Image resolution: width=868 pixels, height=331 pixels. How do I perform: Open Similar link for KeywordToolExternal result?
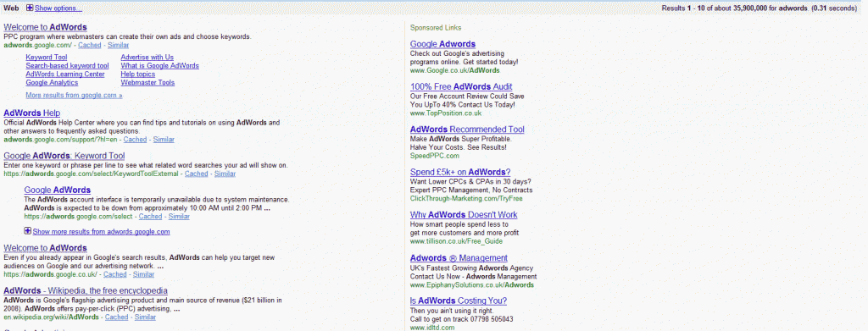(x=225, y=174)
